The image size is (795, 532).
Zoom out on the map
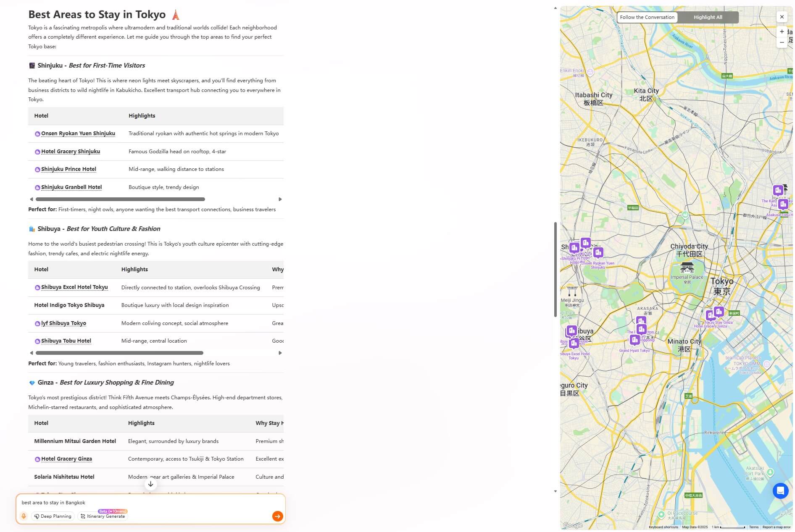coord(782,42)
